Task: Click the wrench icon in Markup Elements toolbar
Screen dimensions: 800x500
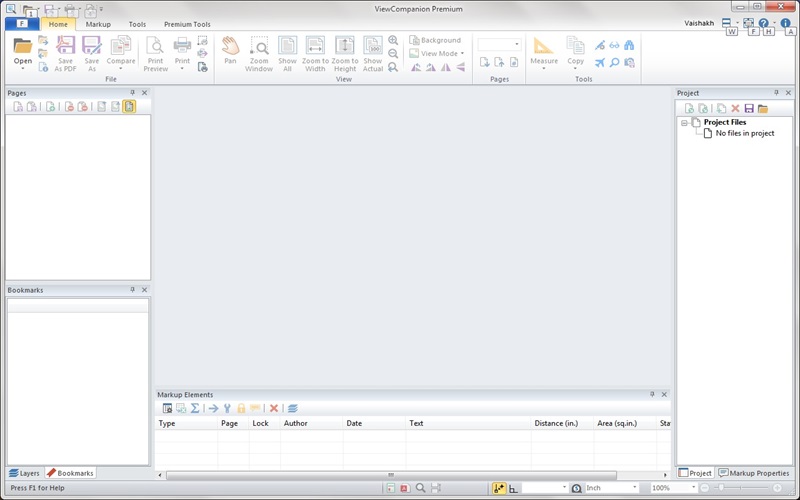Action: coord(227,408)
